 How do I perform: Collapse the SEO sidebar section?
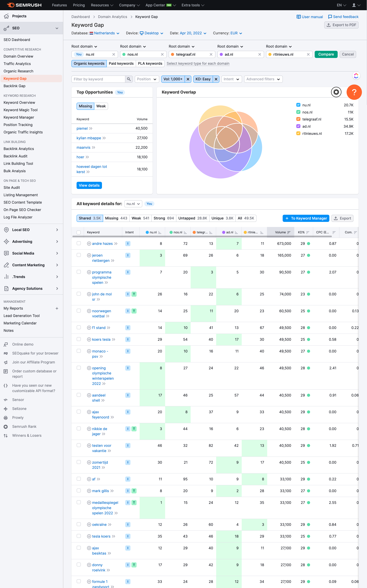click(57, 28)
